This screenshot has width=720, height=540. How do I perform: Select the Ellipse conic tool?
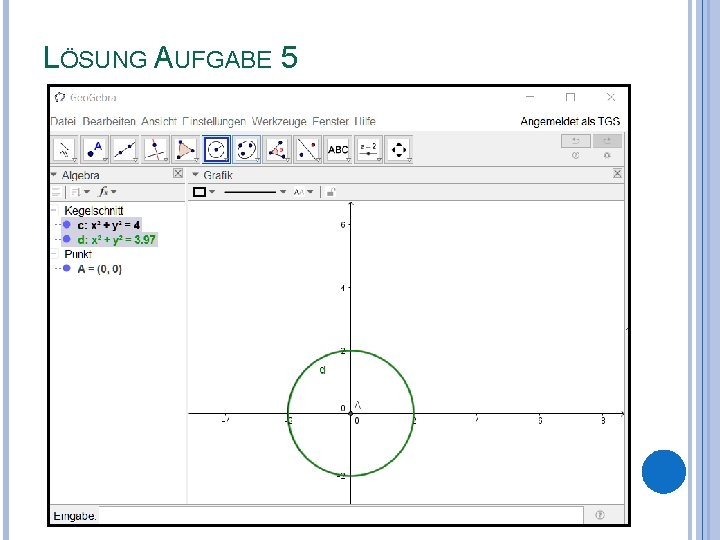(x=247, y=149)
